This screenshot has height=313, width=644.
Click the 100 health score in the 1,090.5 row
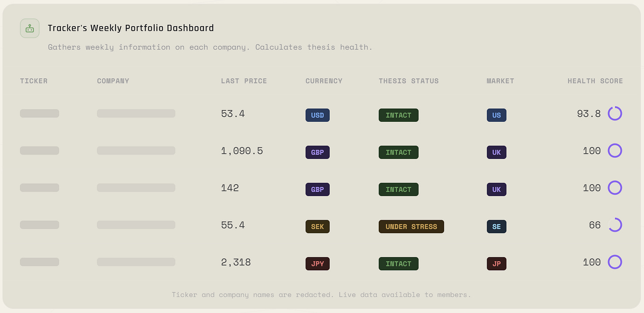592,151
